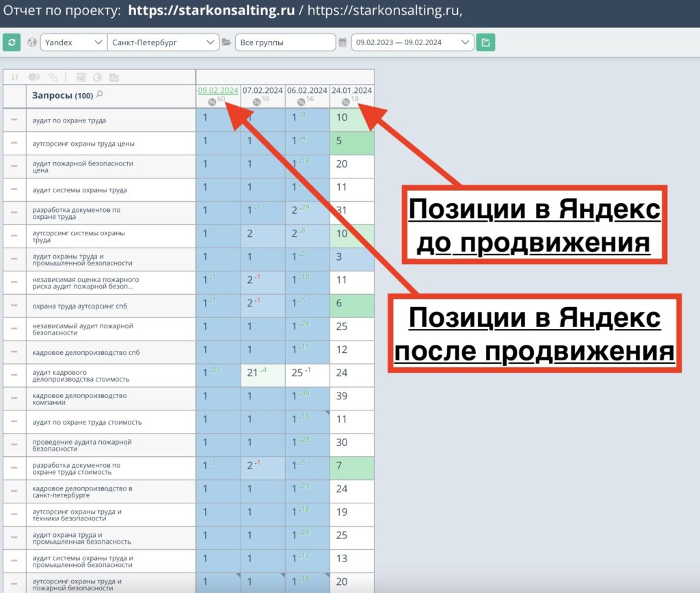Select the query разработка документов по охране труда
The width and height of the screenshot is (700, 593).
point(77,213)
